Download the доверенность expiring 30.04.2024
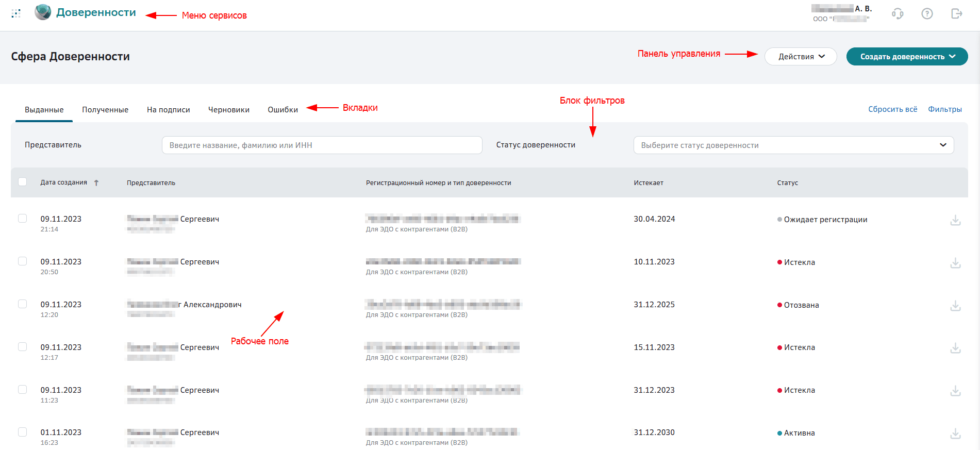Image resolution: width=980 pixels, height=450 pixels. click(x=955, y=220)
